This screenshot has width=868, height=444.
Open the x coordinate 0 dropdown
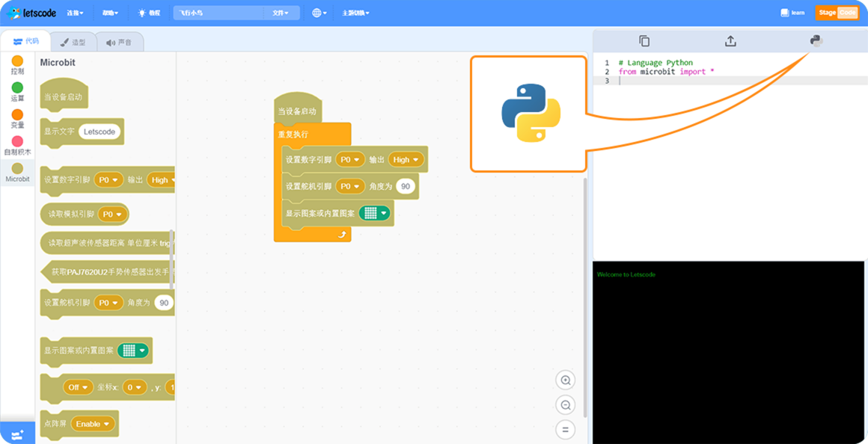(x=135, y=388)
